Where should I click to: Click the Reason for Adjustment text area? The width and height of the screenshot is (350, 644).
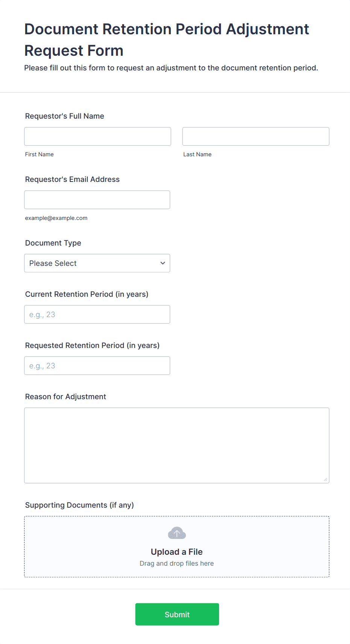click(177, 446)
